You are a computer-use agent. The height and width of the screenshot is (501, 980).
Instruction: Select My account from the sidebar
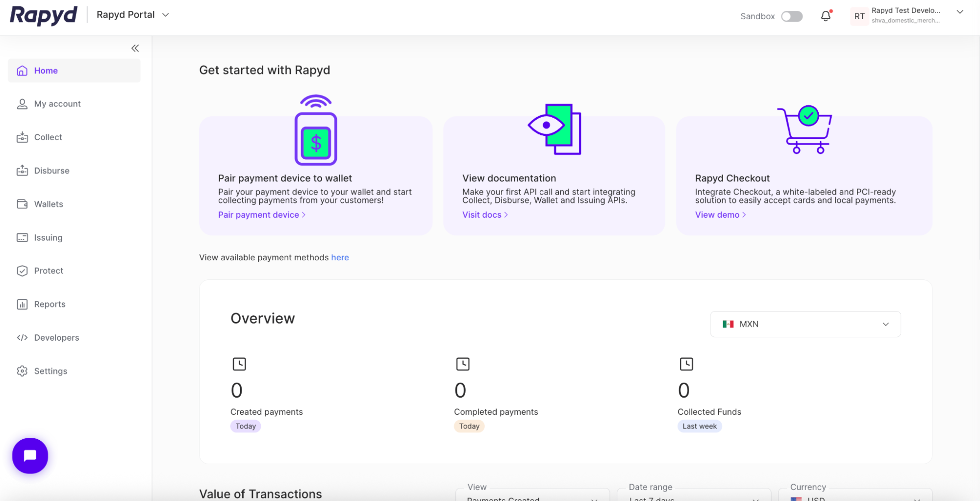(x=57, y=103)
